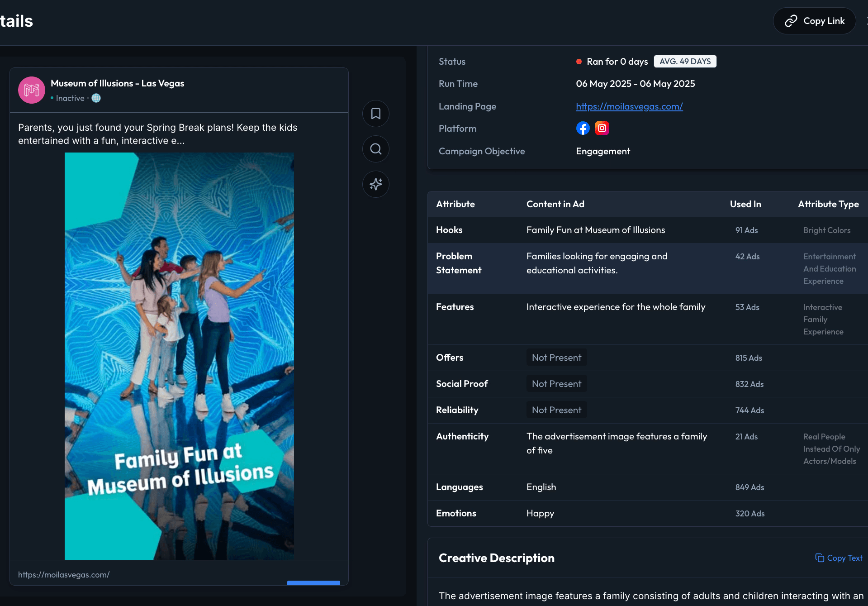Click the globe icon next to Inactive
868x606 pixels.
96,98
